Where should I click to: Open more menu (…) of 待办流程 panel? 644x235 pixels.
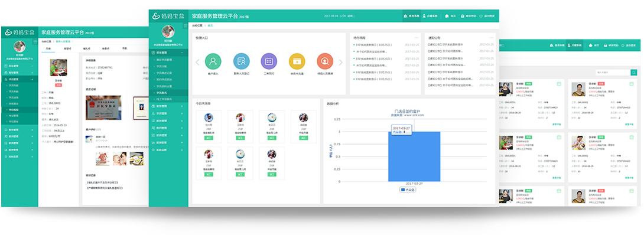416,38
